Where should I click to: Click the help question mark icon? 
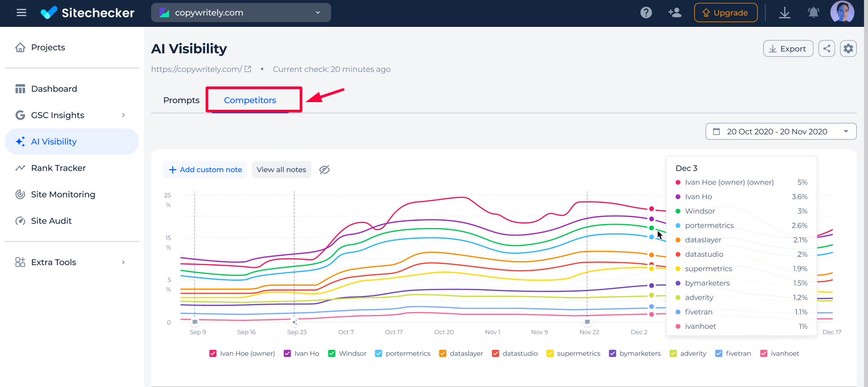646,13
